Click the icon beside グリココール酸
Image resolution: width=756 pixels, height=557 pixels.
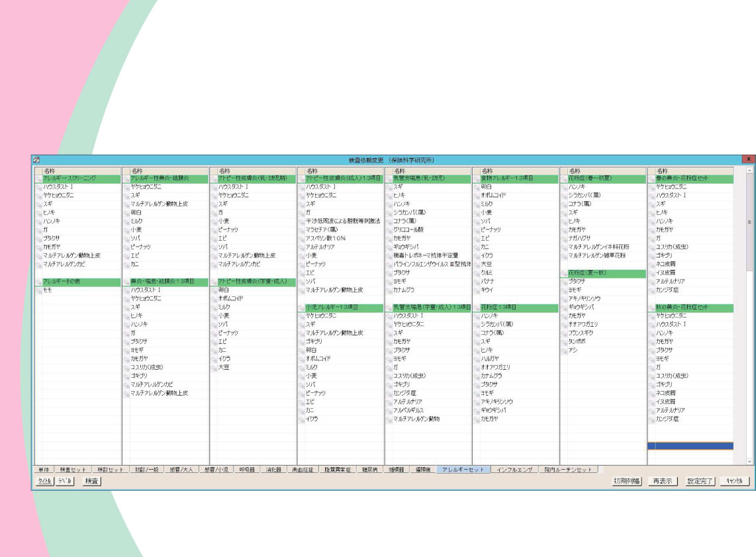389,230
